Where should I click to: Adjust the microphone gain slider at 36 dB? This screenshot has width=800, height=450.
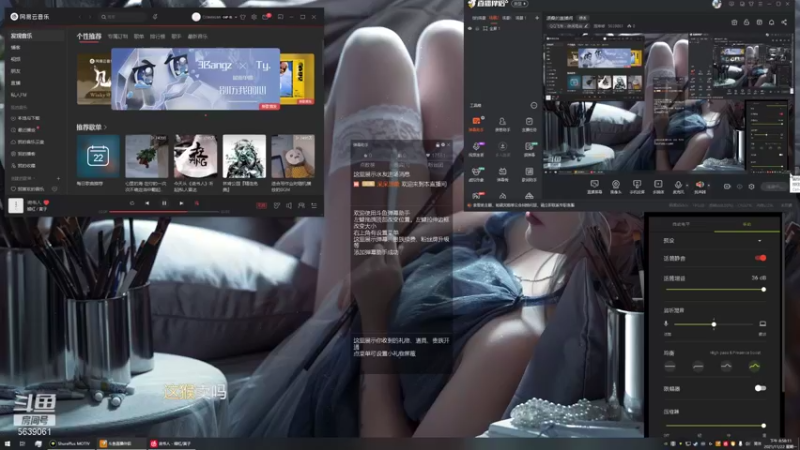pyautogui.click(x=715, y=289)
